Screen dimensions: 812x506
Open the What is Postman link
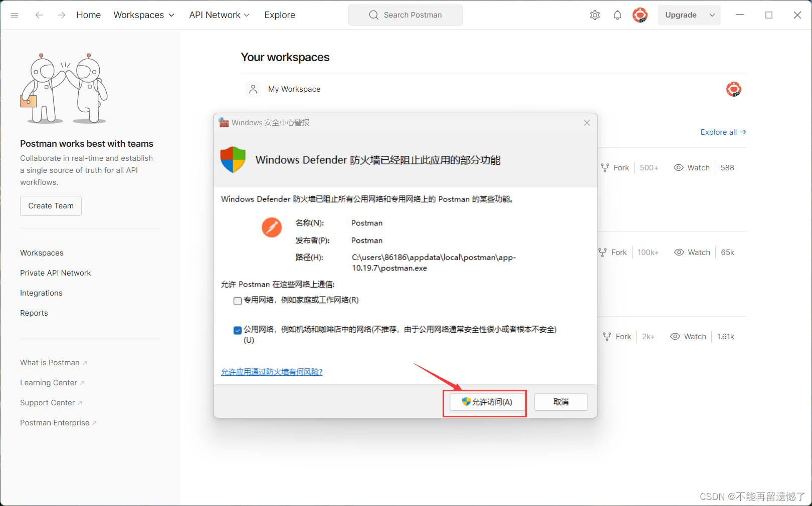pyautogui.click(x=54, y=363)
